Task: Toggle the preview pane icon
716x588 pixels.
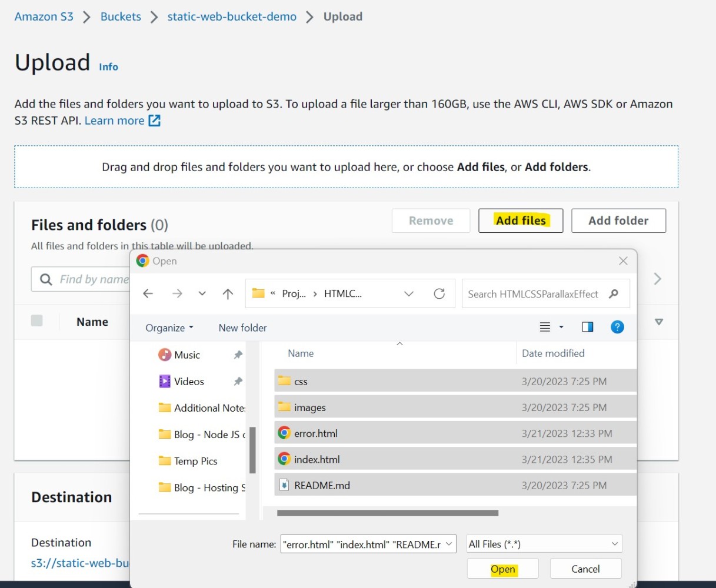Action: tap(587, 327)
